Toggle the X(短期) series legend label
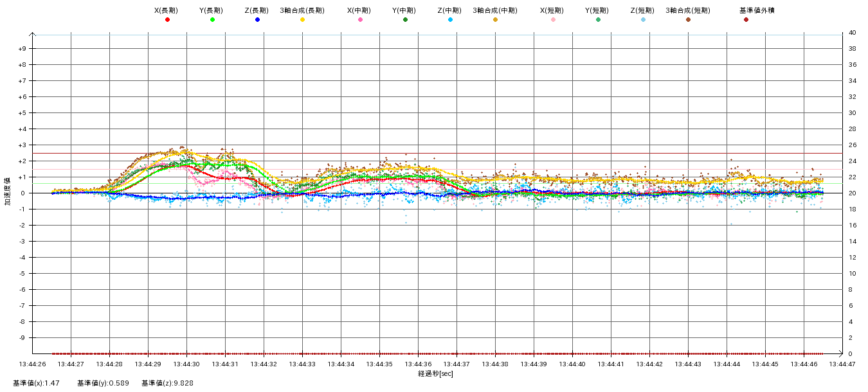868x392 pixels. coord(552,10)
